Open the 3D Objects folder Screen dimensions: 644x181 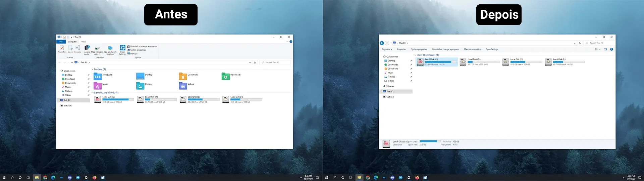tap(103, 76)
